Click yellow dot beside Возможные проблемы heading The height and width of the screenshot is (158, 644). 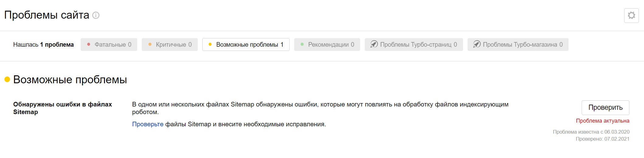pyautogui.click(x=7, y=80)
